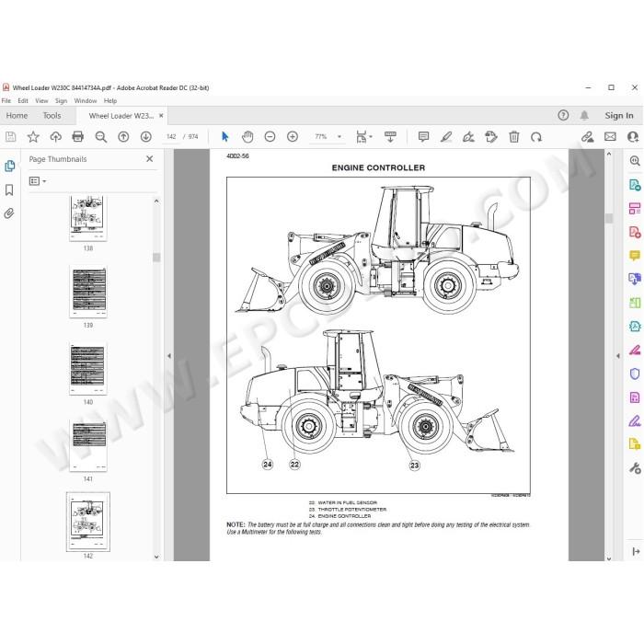Open the stamp tool in toolbar
644x644 pixels.
(491, 137)
